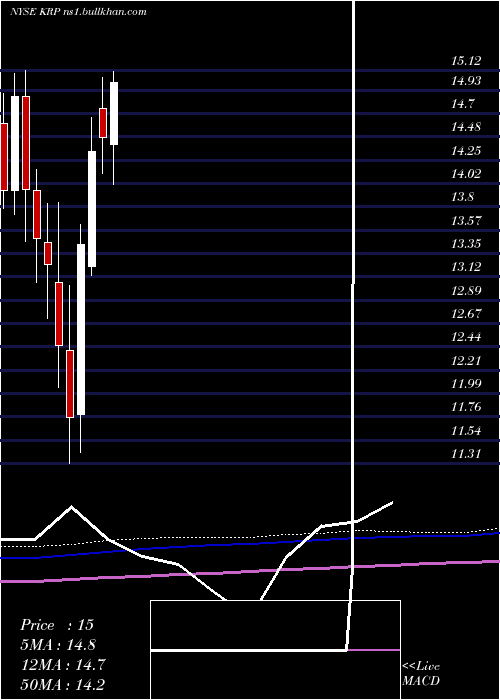This screenshot has width=500, height=700.
Task: Click the 12MA : 14.7 readout
Action: tap(62, 665)
